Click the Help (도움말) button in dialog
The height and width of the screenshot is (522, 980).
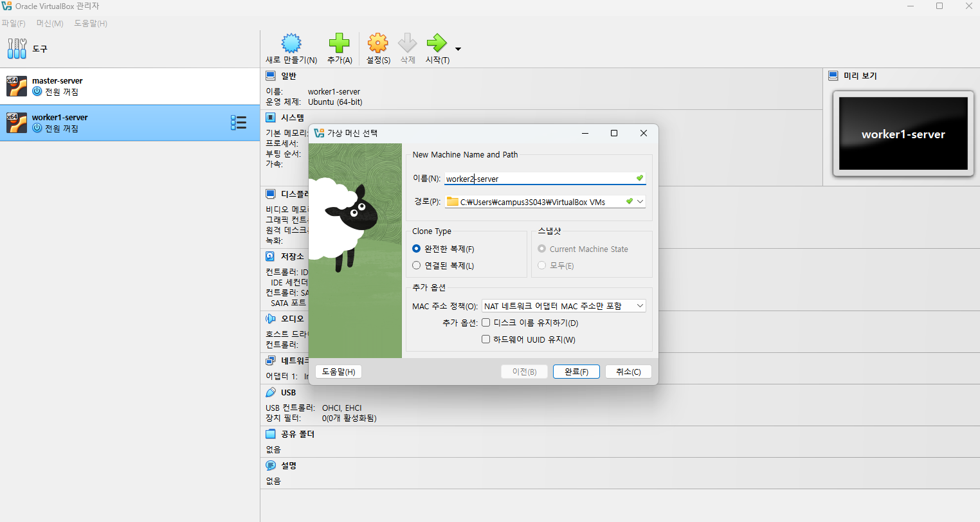(x=338, y=372)
